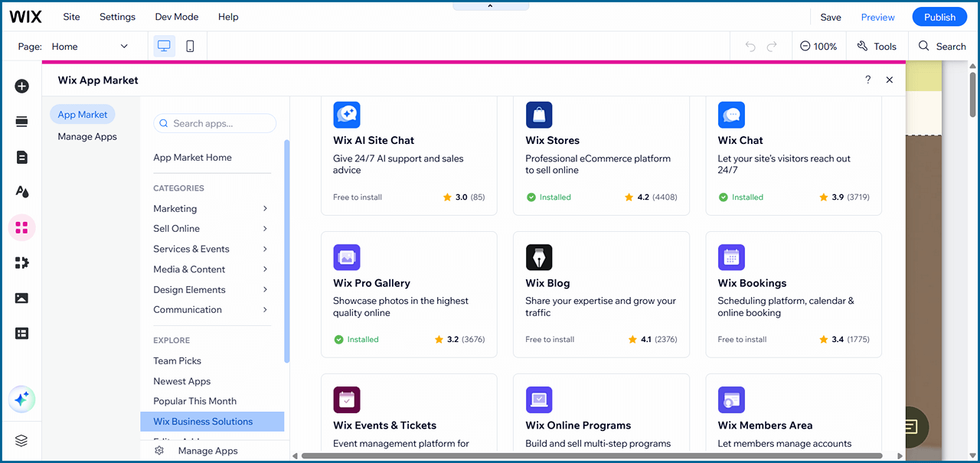980x463 pixels.
Task: Click the Wix Bookings app icon
Action: (731, 257)
